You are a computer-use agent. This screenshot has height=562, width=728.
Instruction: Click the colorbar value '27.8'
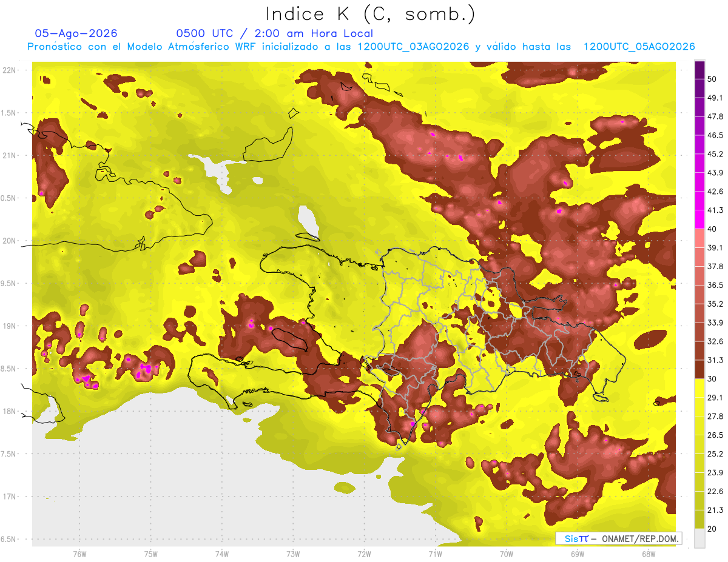(x=715, y=416)
